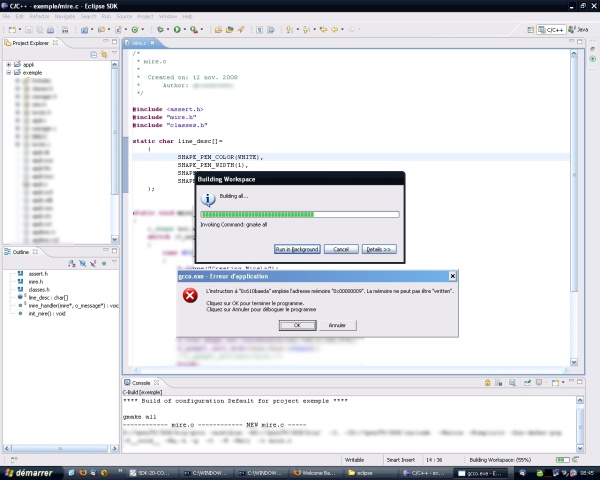Open the Refactor menu

click(x=39, y=16)
